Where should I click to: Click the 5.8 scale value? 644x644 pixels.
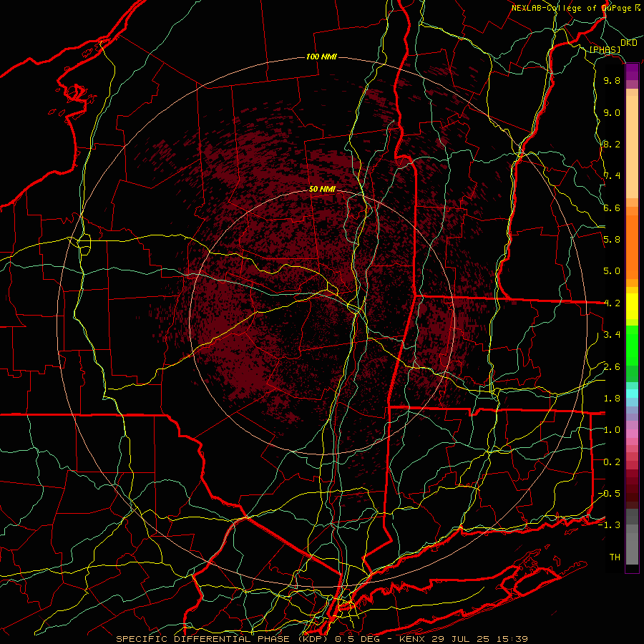point(612,240)
